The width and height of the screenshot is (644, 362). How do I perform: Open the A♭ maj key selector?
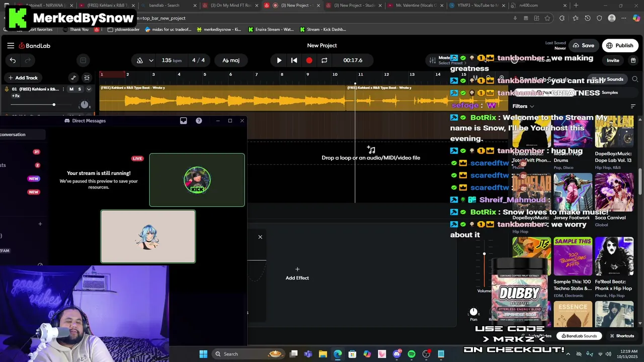(x=231, y=60)
